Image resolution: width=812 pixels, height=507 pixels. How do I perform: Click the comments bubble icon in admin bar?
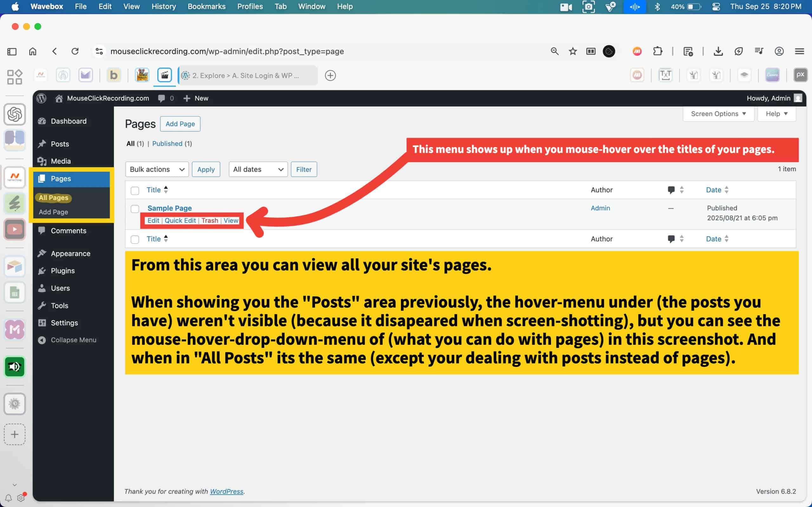click(162, 98)
